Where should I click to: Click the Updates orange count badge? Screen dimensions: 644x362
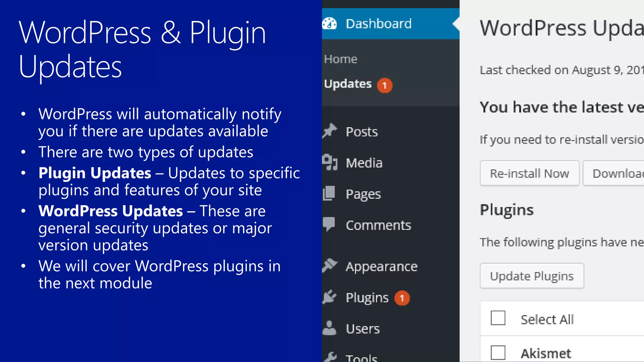pos(385,85)
